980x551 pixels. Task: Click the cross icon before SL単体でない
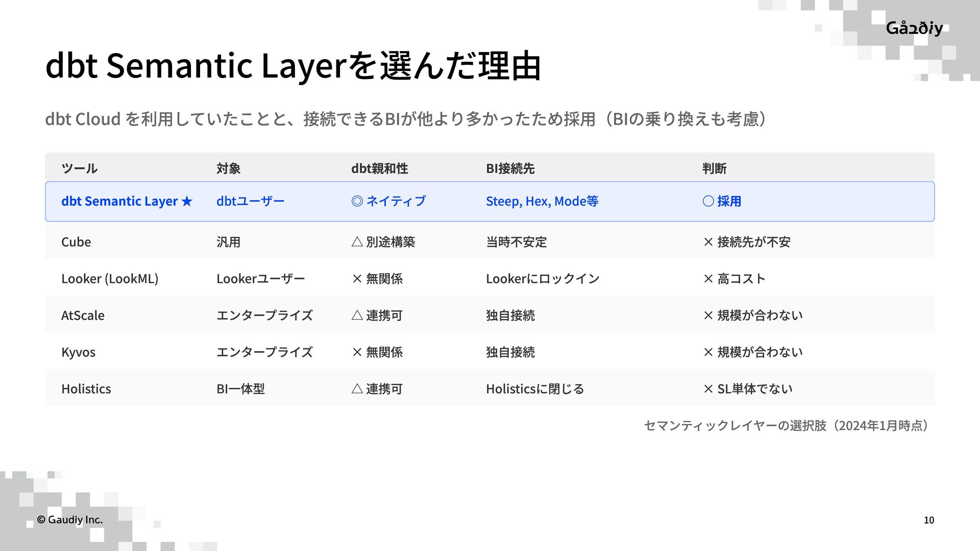708,389
